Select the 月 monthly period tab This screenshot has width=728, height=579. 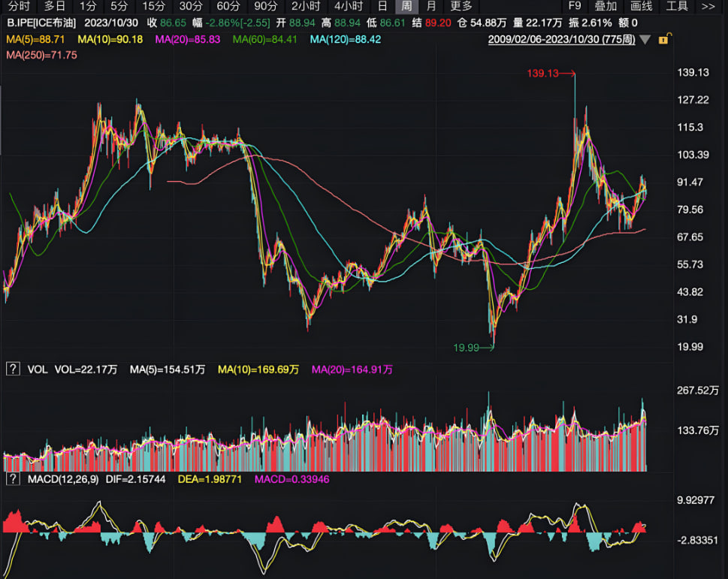[430, 6]
